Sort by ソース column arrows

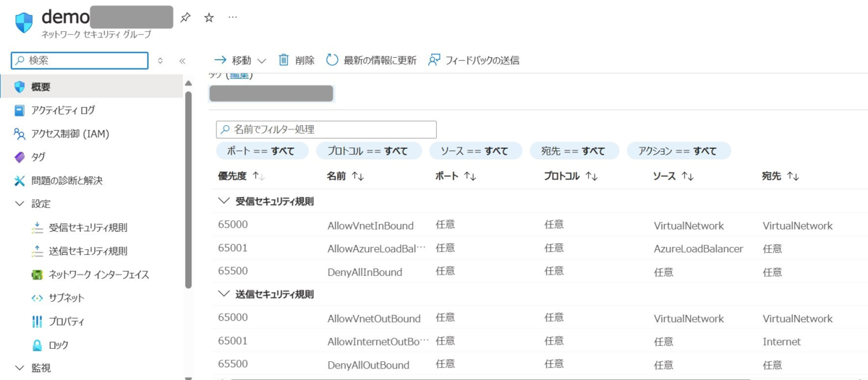click(687, 176)
